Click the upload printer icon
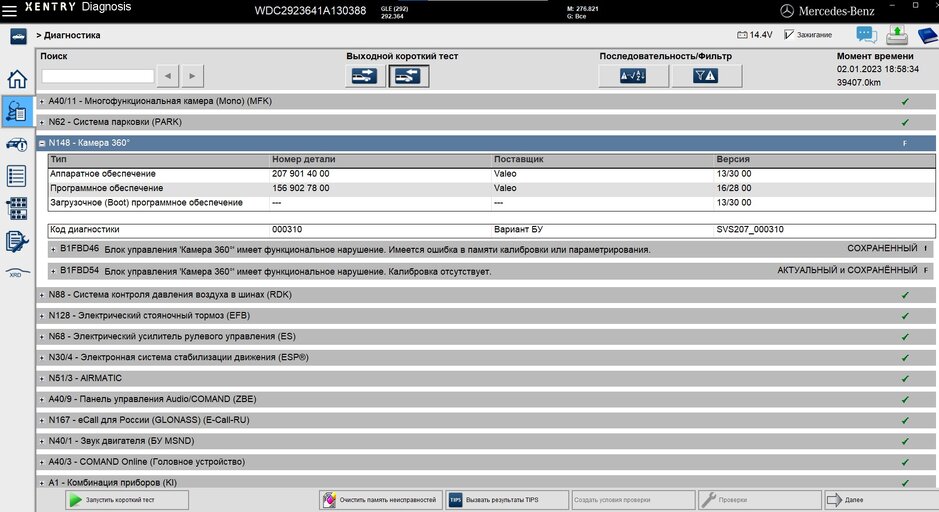The width and height of the screenshot is (939, 512). (x=896, y=35)
